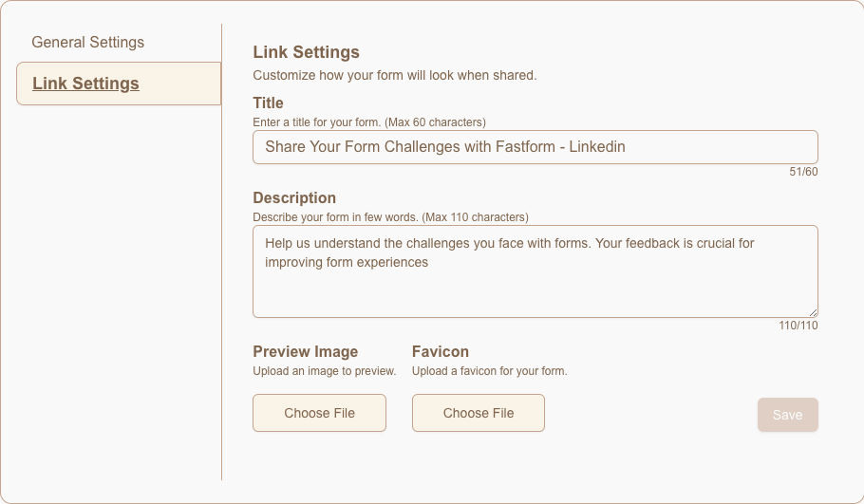864x504 pixels.
Task: Click the Title field label
Action: click(x=268, y=103)
